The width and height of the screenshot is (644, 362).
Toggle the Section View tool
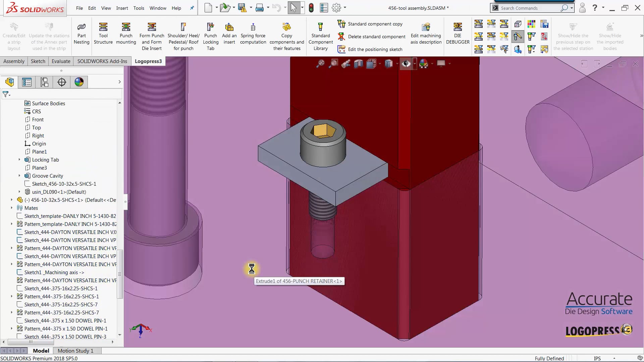point(358,64)
